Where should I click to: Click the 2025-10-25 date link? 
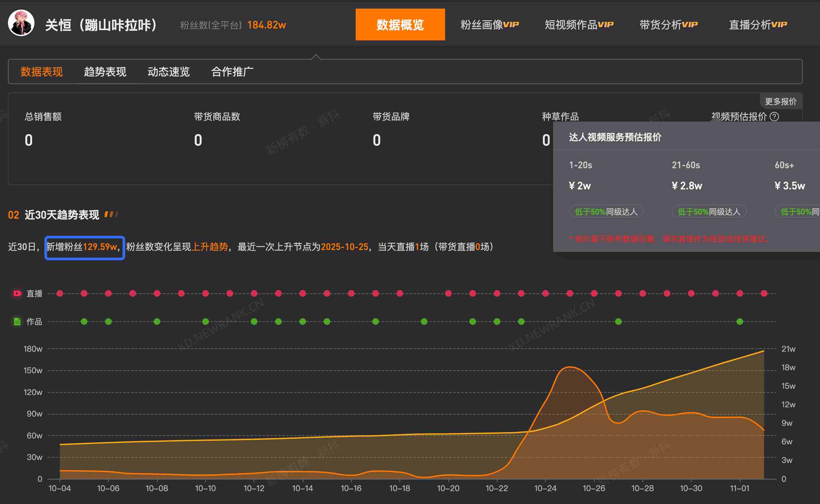[x=344, y=247]
